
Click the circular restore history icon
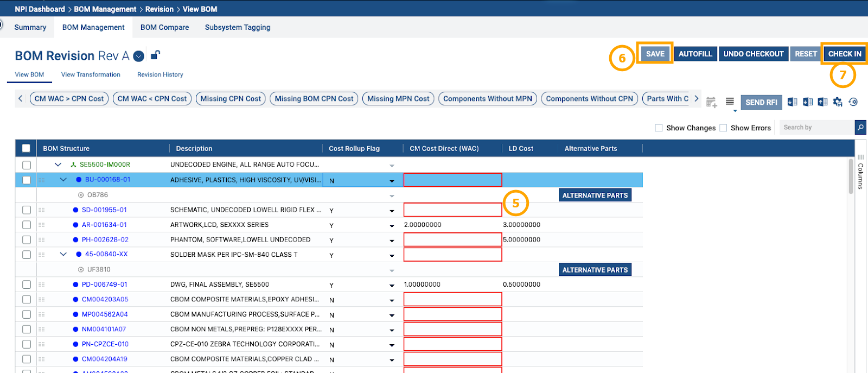click(x=853, y=102)
